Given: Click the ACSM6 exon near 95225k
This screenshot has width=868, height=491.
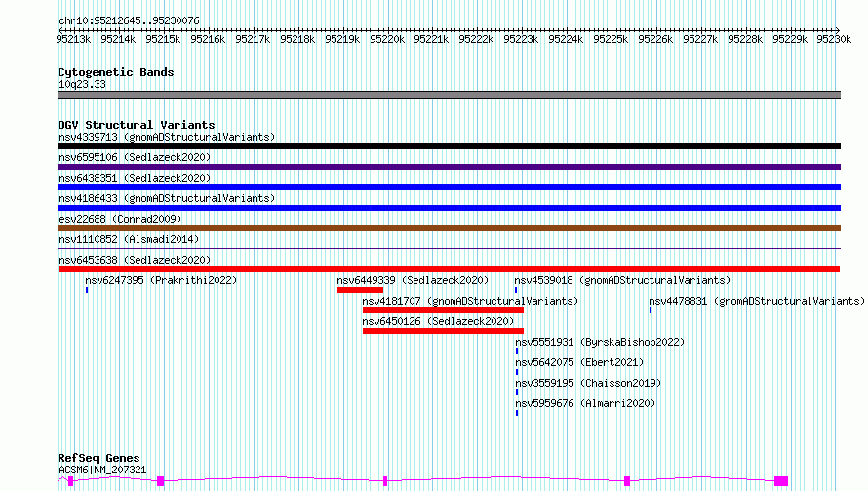Looking at the screenshot, I should (627, 481).
